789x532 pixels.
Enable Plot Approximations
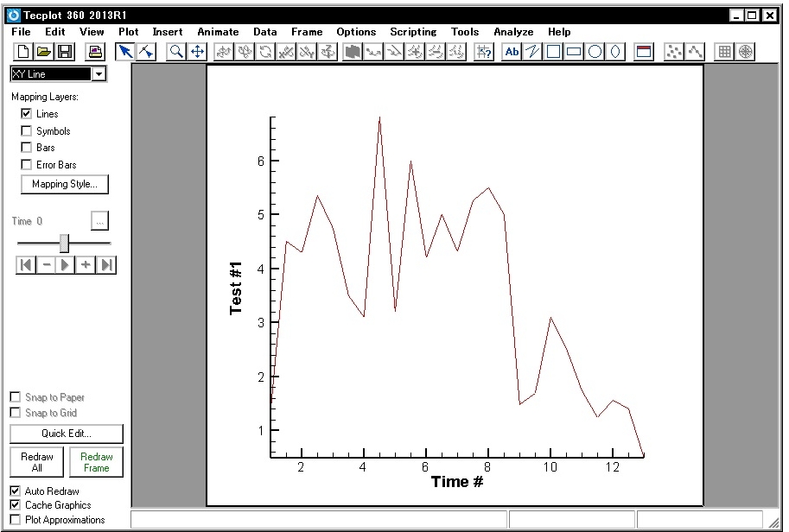point(15,519)
